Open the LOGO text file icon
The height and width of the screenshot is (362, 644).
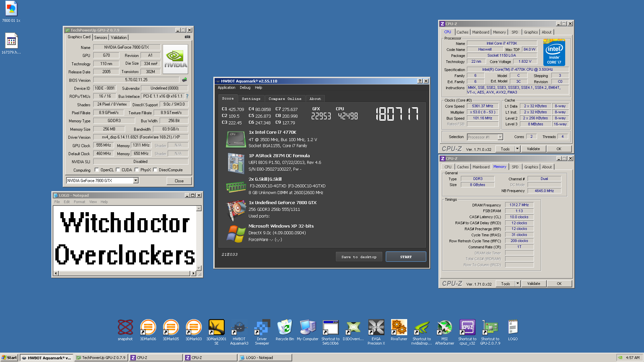(513, 330)
